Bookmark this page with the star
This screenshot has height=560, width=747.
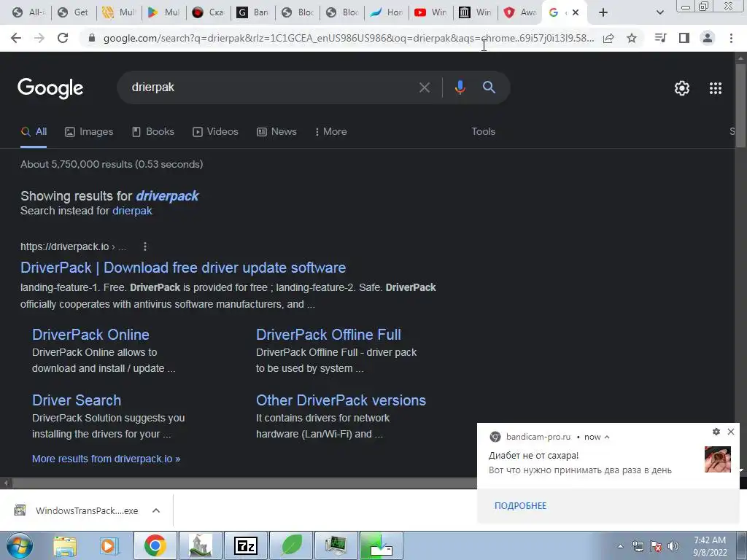click(632, 38)
